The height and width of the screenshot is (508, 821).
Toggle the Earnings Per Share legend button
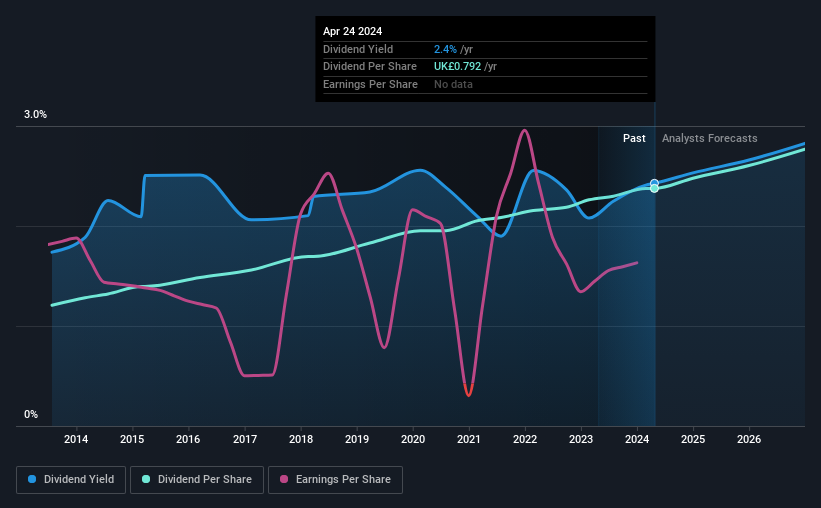tap(335, 480)
